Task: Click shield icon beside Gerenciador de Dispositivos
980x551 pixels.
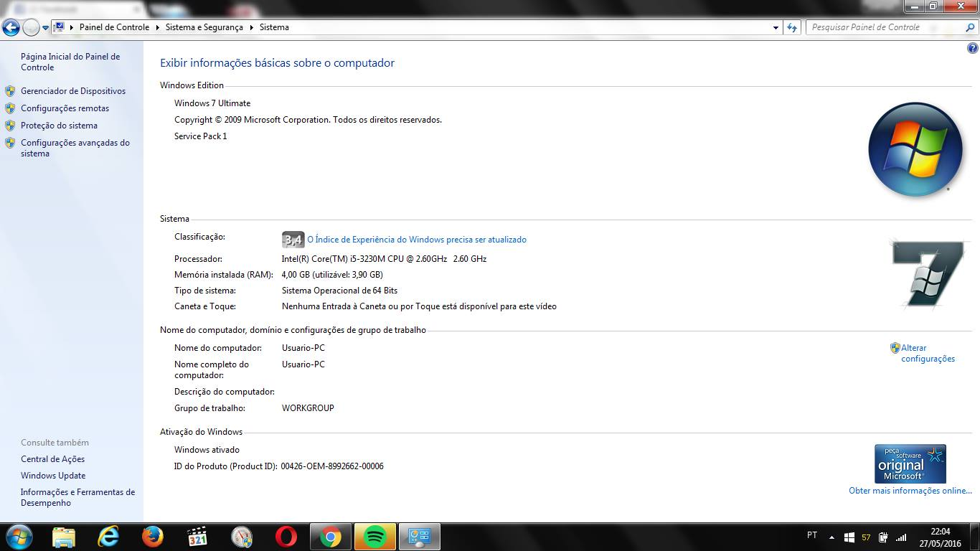Action: [10, 91]
